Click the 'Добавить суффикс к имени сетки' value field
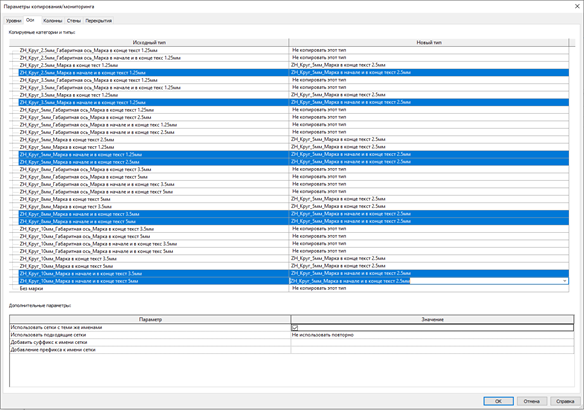Viewport: 584px width, 410px height. click(x=432, y=342)
